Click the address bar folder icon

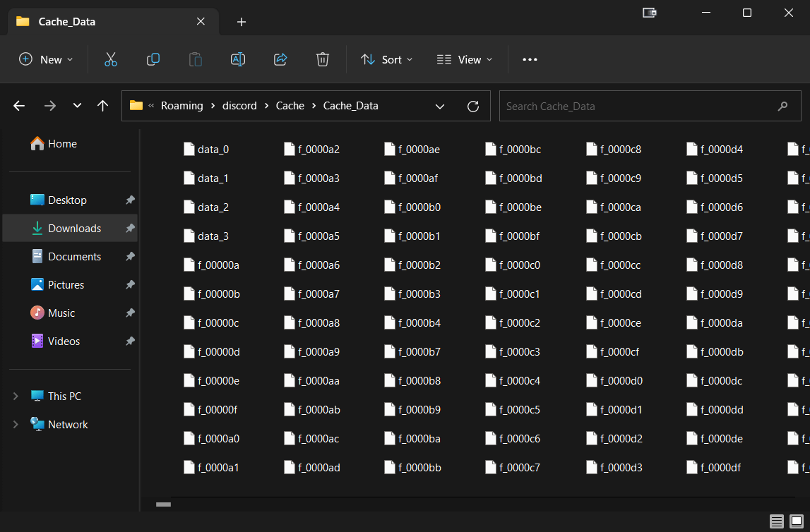point(136,105)
